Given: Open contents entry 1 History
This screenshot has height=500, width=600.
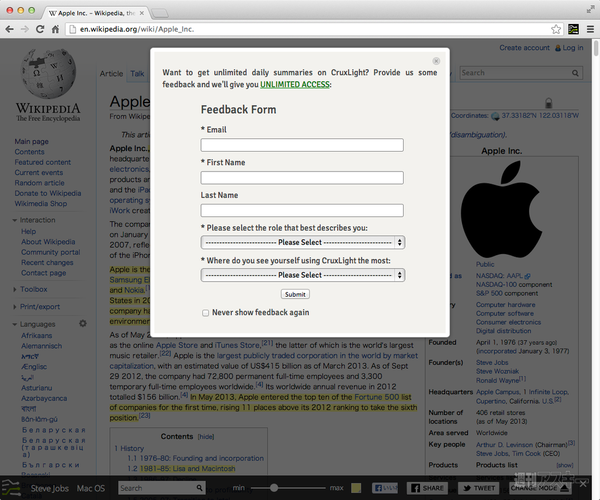Looking at the screenshot, I should pyautogui.click(x=129, y=448).
